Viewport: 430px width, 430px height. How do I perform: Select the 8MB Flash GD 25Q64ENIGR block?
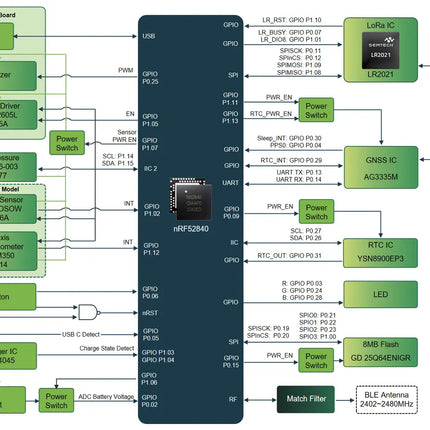[380, 352]
